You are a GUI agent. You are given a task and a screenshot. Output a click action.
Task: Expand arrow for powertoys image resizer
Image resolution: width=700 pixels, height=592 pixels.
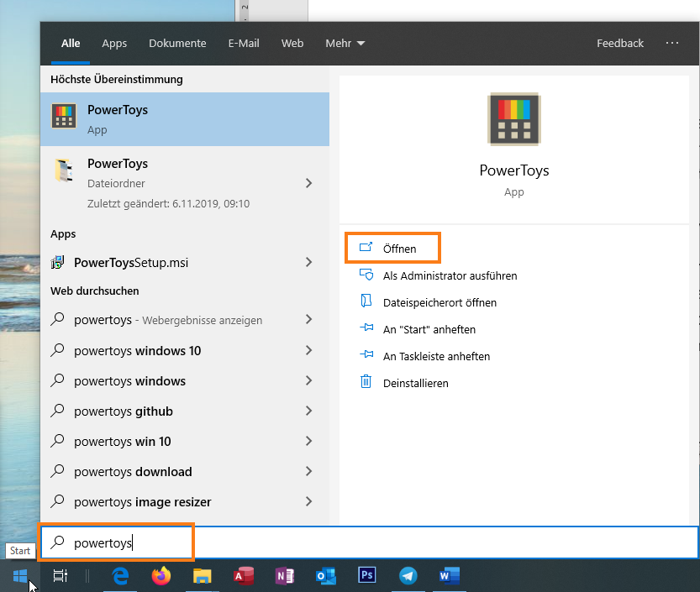pos(308,501)
